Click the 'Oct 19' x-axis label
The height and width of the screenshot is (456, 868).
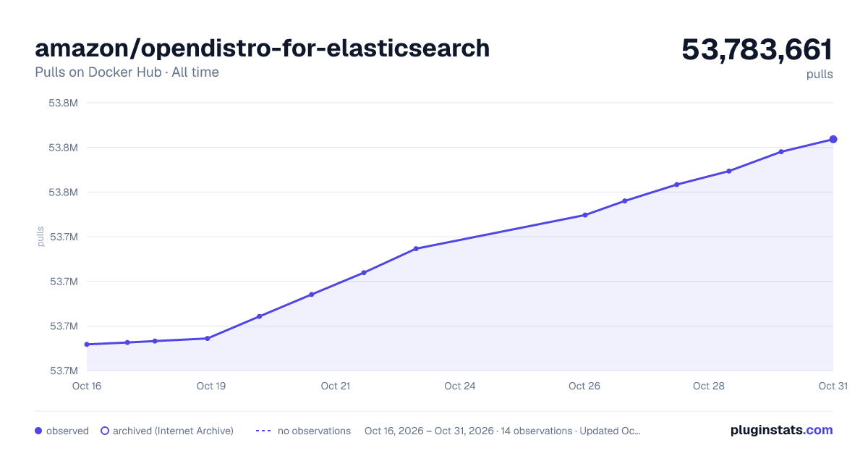211,386
